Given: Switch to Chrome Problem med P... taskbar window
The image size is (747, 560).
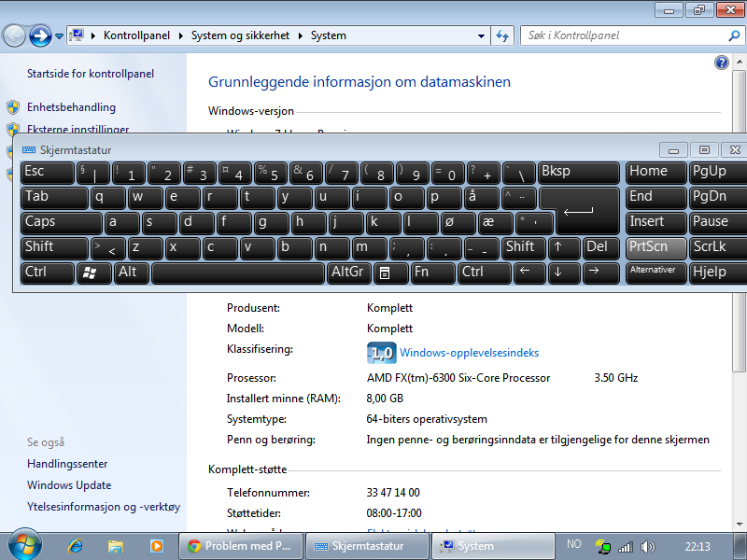Looking at the screenshot, I should 241,546.
